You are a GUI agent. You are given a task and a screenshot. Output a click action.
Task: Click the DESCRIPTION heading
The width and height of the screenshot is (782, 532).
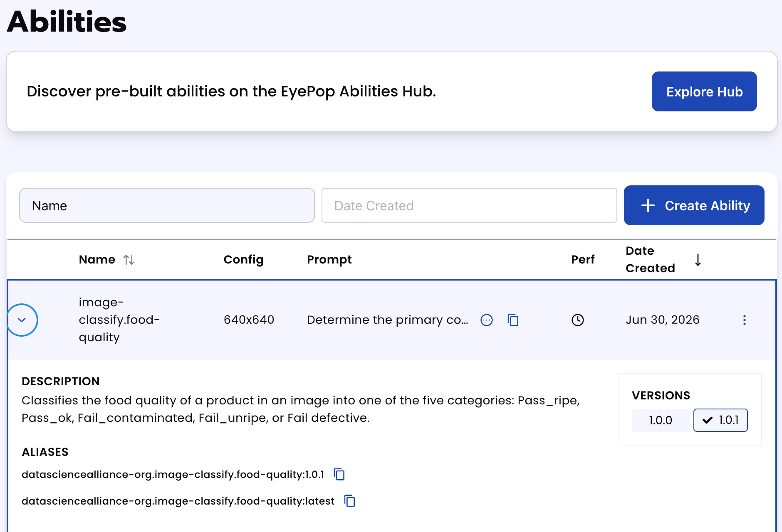61,381
